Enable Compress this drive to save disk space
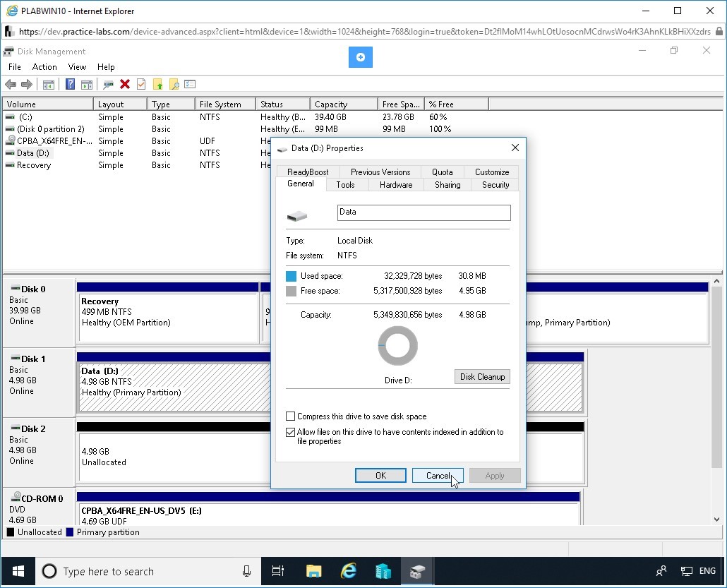 tap(291, 416)
